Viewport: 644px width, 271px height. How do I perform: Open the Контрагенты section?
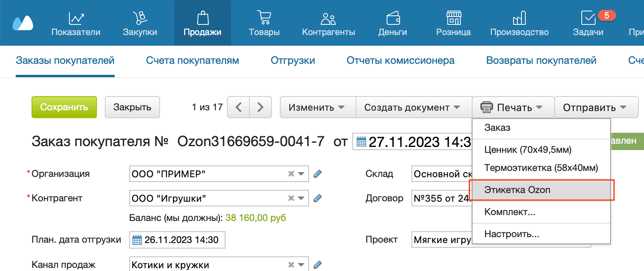(x=328, y=24)
